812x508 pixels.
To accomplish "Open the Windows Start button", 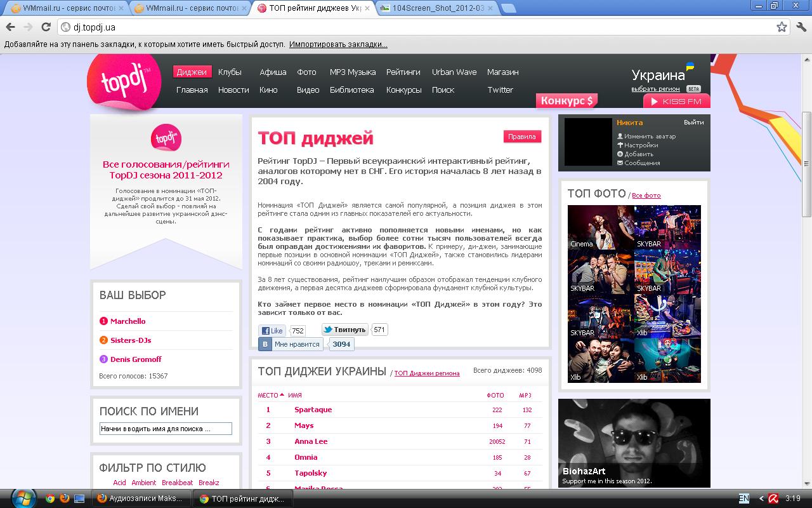I will pos(23,498).
